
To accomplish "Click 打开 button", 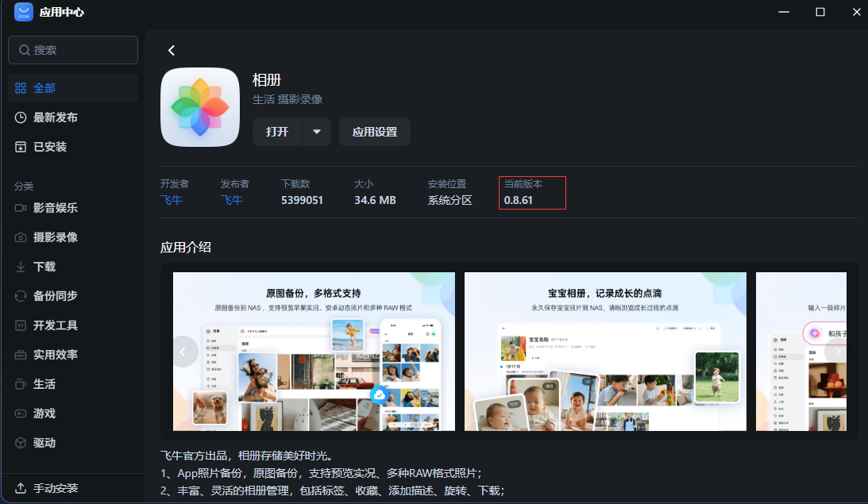I will [277, 132].
